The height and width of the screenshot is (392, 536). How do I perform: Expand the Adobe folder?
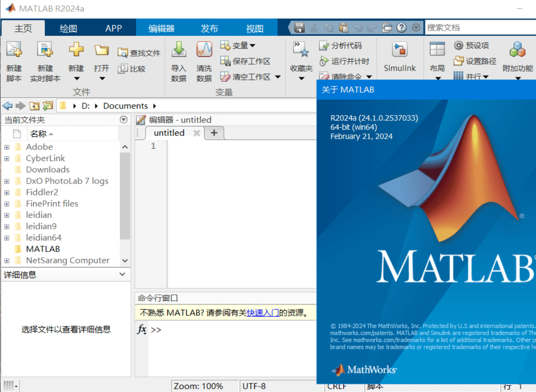pyautogui.click(x=7, y=147)
